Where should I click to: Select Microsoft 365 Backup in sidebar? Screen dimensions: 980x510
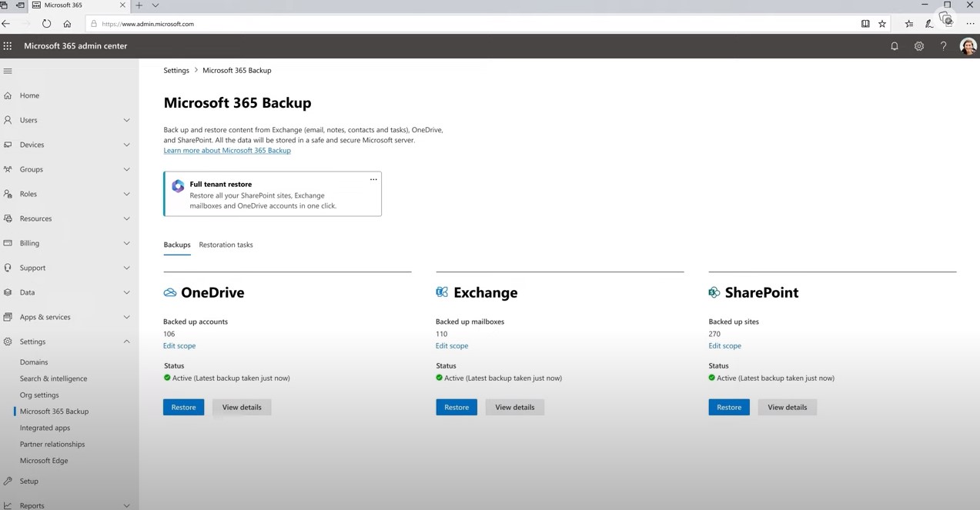pyautogui.click(x=54, y=412)
